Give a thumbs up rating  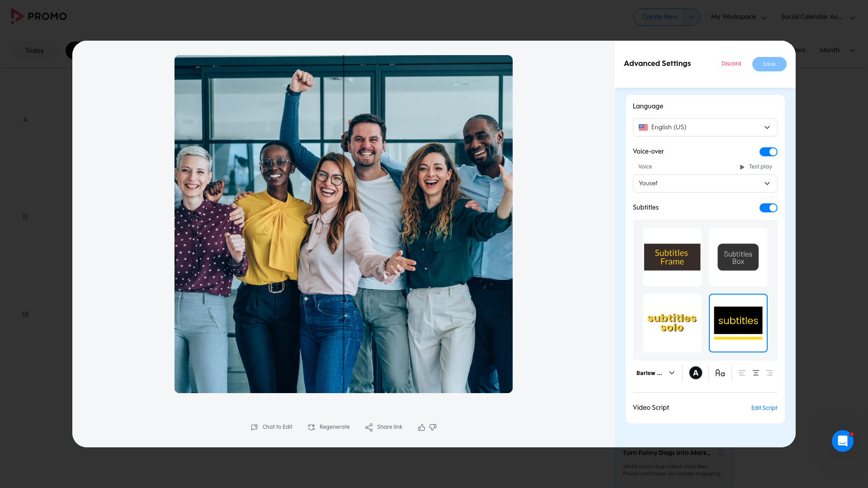(421, 427)
